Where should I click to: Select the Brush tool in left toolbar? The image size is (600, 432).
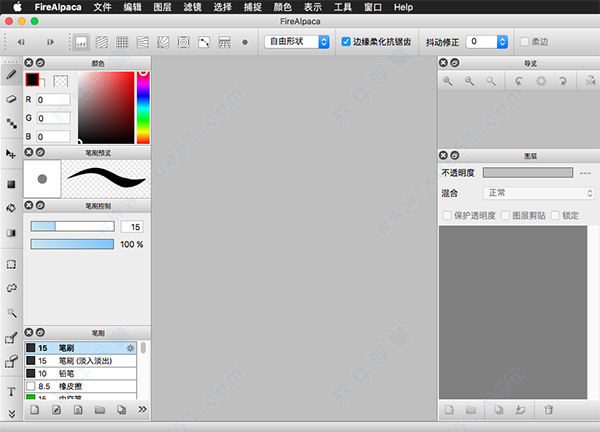[11, 74]
